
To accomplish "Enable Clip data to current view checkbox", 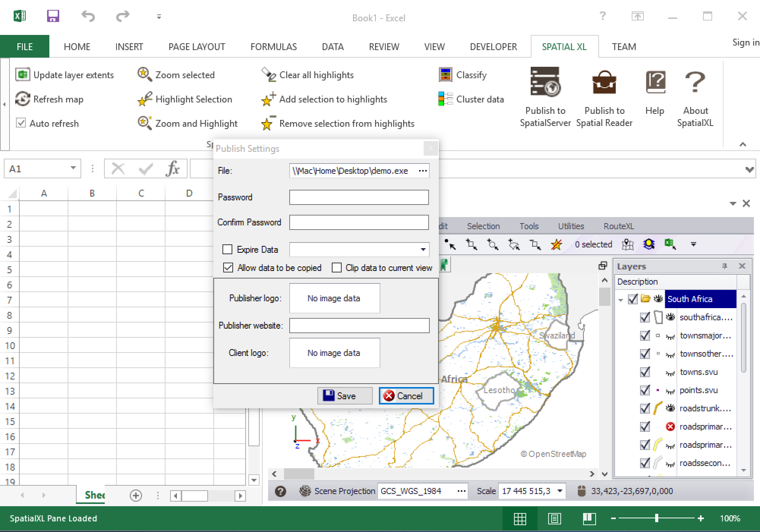I will pos(336,267).
